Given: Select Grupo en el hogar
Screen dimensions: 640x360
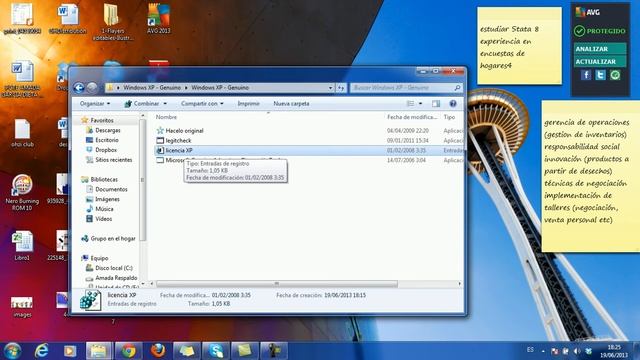Looking at the screenshot, I should click(x=113, y=238).
